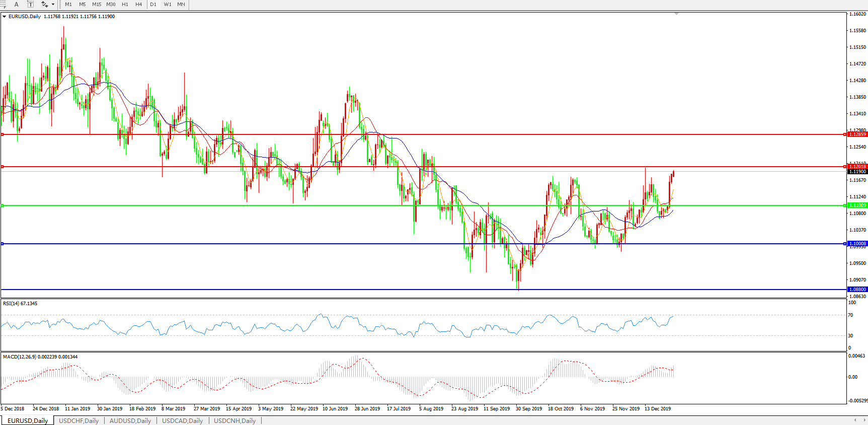Expand the EURUSD,Daily chart title triangle
The height and width of the screenshot is (425, 868).
tap(5, 17)
